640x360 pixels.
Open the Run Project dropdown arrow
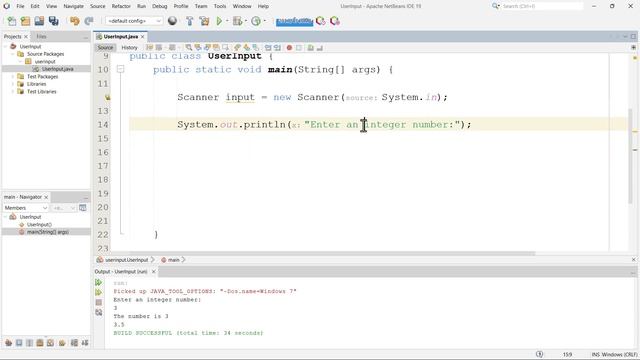pos(227,21)
